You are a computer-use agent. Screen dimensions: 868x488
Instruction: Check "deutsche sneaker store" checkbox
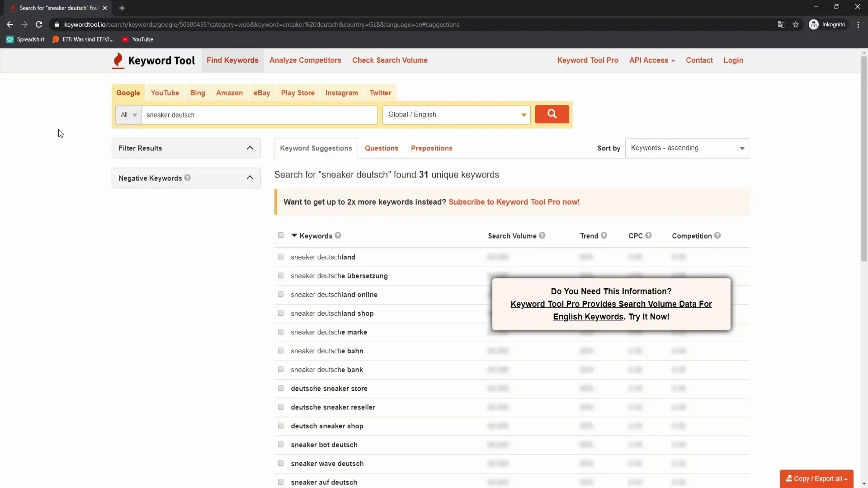(281, 388)
